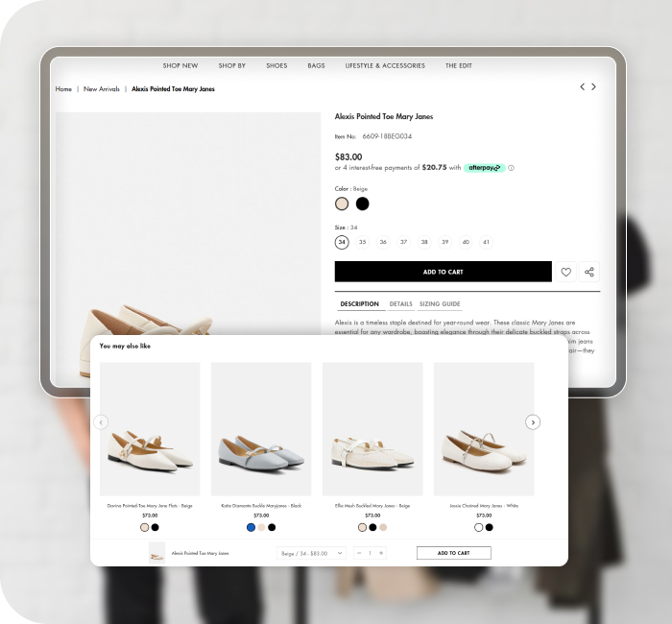Screen dimensions: 672x624
Task: Switch to the DETAILS tab
Action: pyautogui.click(x=400, y=304)
